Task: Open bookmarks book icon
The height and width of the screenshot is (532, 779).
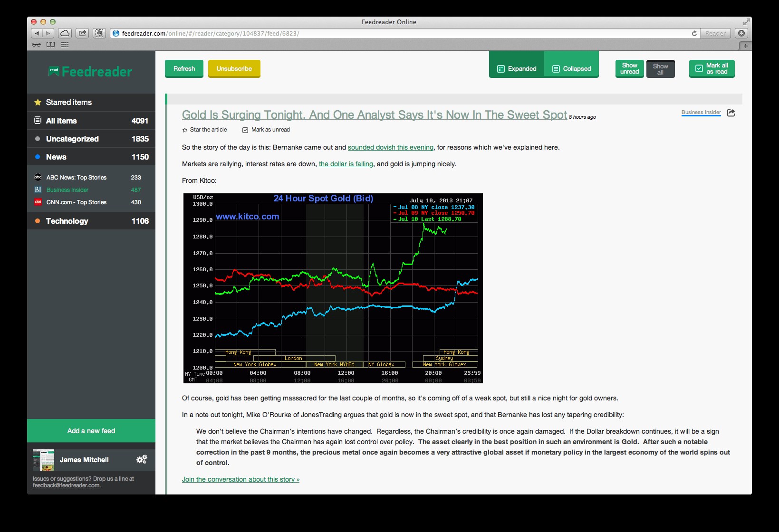Action: point(51,45)
